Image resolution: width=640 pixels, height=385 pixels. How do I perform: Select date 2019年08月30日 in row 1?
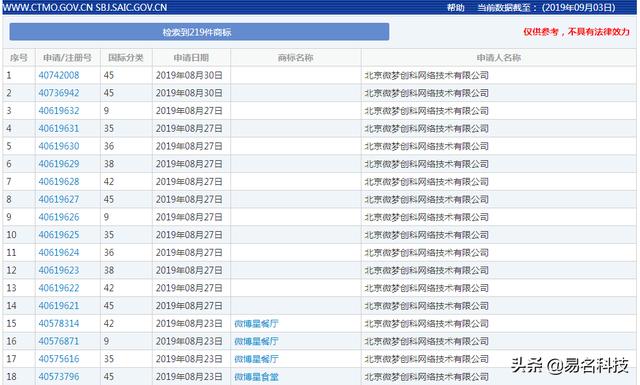189,76
